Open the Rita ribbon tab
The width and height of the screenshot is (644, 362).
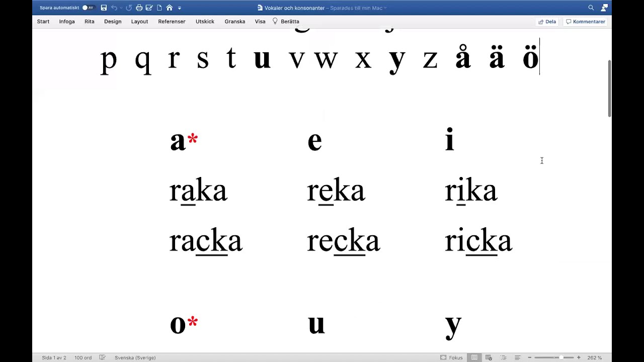tap(90, 22)
